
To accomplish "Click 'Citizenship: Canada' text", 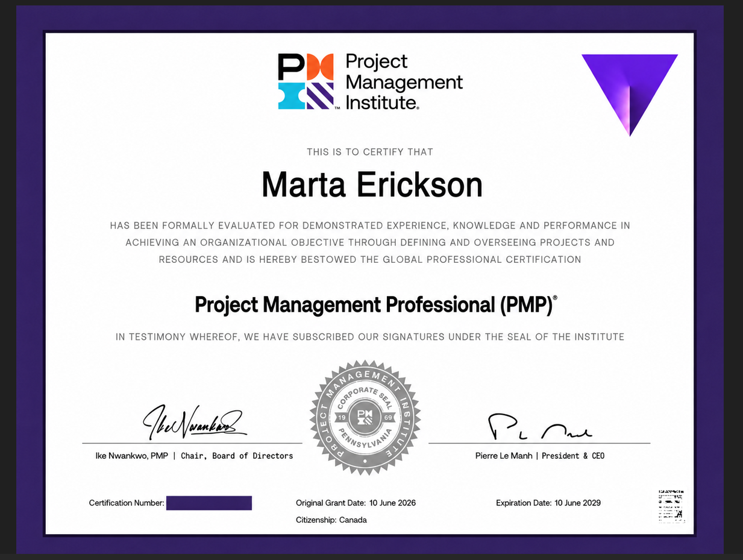I will [x=331, y=520].
